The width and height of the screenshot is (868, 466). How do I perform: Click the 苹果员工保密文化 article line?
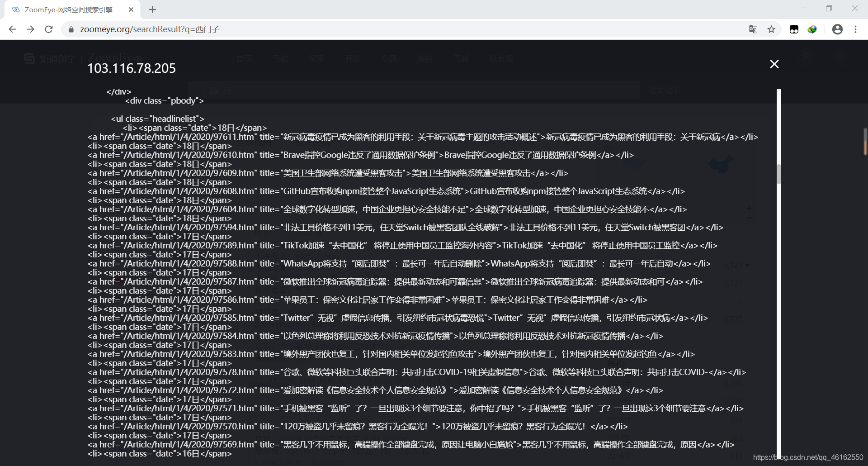[x=368, y=300]
